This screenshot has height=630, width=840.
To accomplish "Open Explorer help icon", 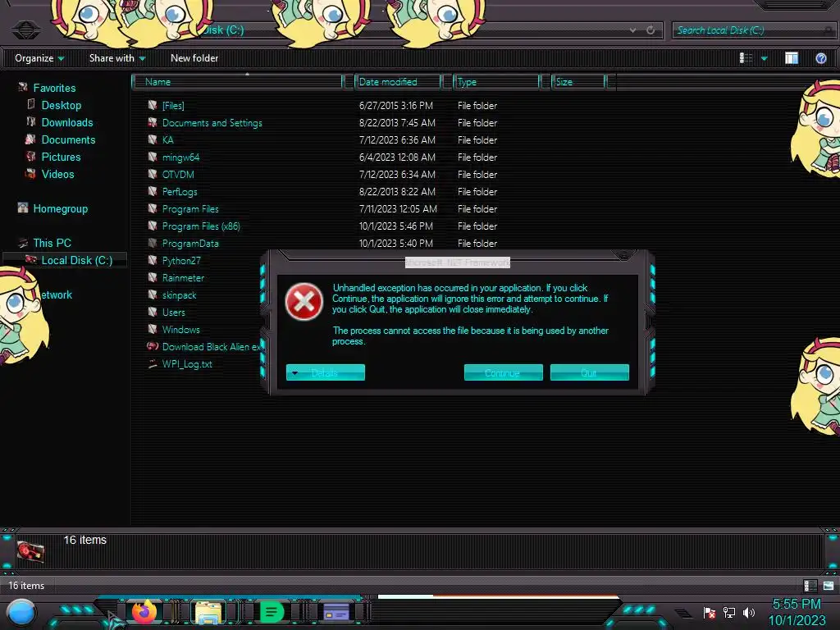I will click(x=820, y=58).
